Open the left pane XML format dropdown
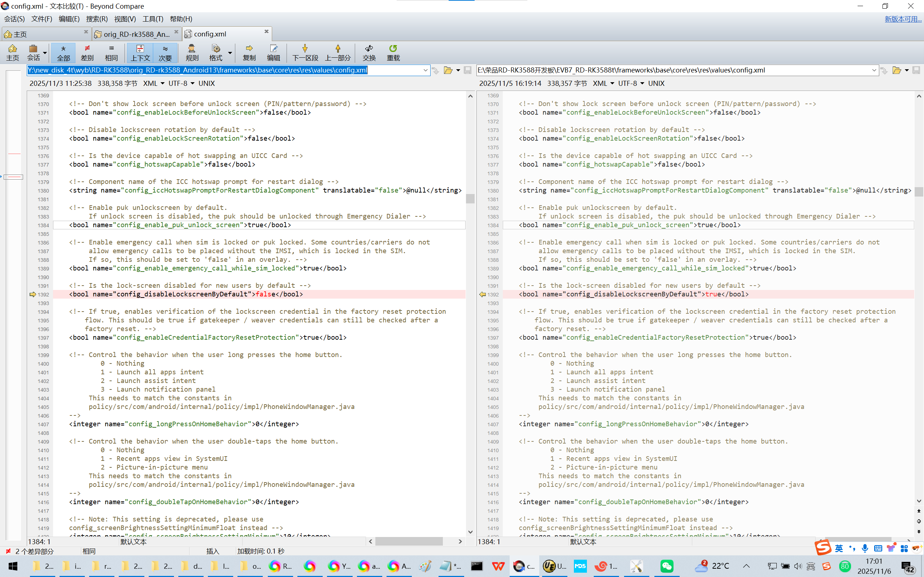 [162, 83]
